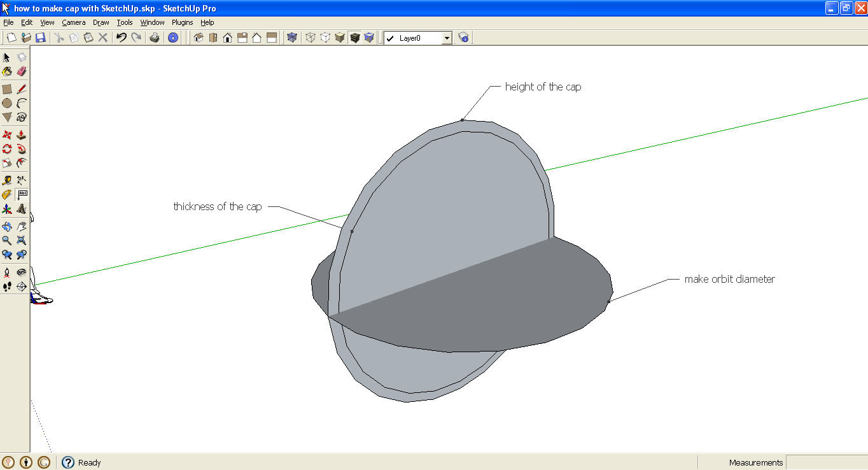Choose the Eraser tool
This screenshot has height=470, width=868.
(22, 71)
